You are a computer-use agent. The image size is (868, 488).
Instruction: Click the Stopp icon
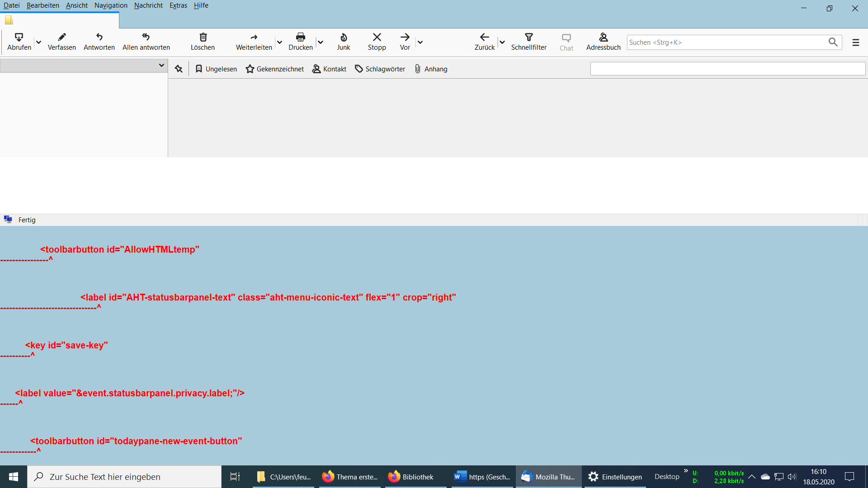[x=377, y=37]
